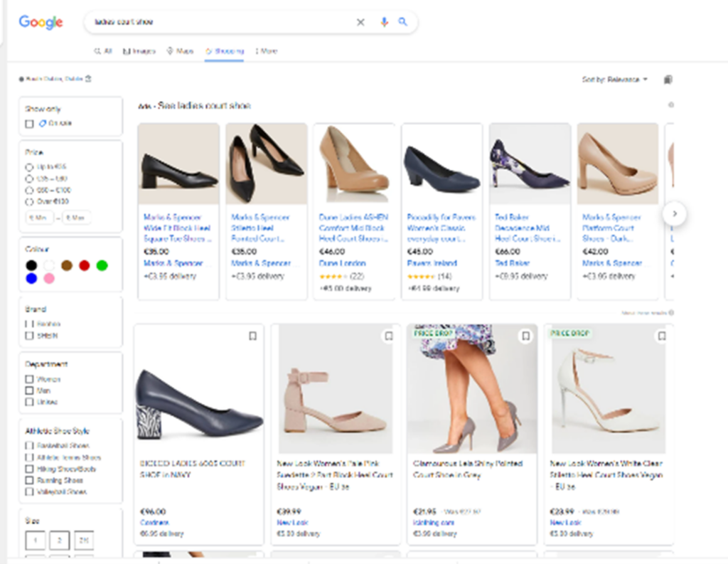The image size is (728, 564).
Task: Switch to the Maps tab
Action: 180,51
